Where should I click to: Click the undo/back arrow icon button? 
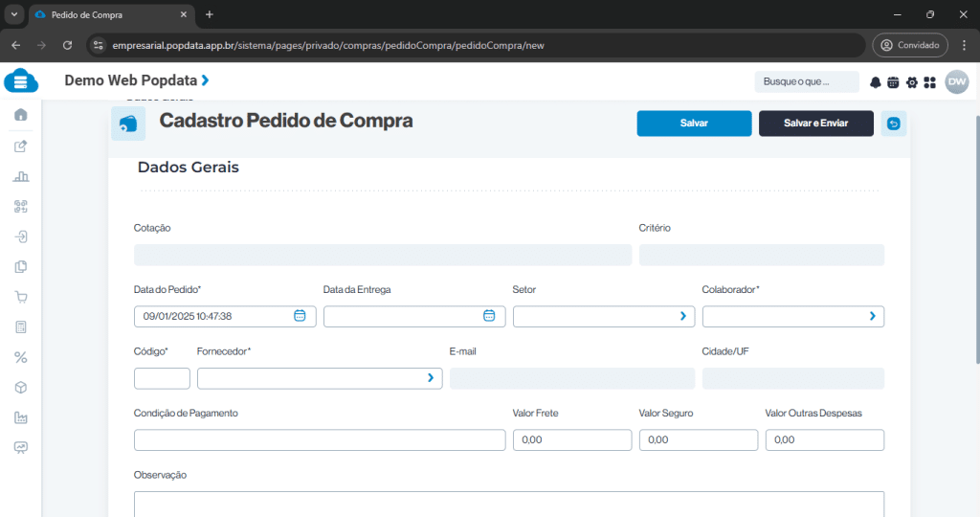[x=894, y=124]
